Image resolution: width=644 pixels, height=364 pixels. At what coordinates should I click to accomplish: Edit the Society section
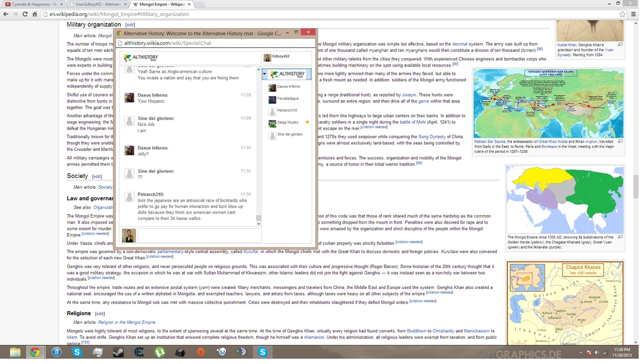pos(97,176)
